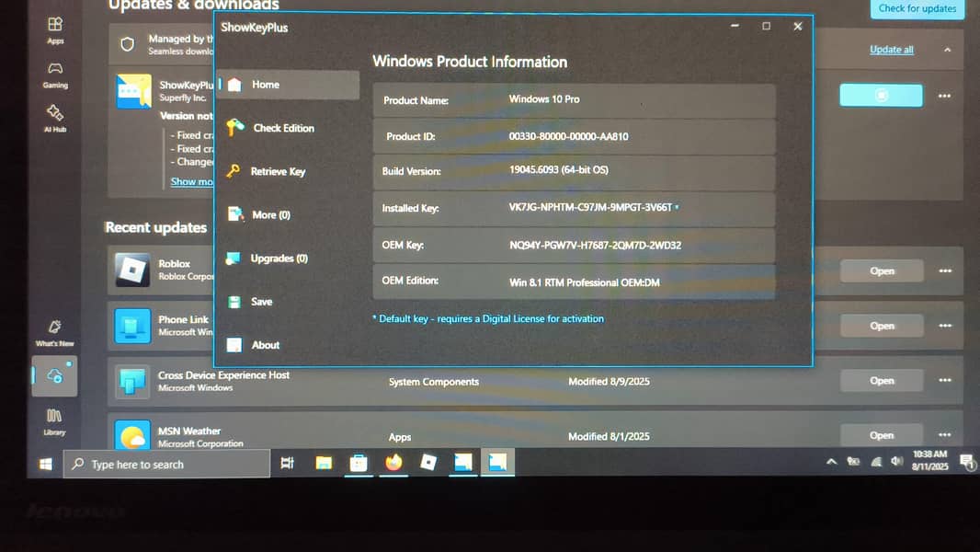980x552 pixels.
Task: Click the Check for updates button
Action: point(917,9)
